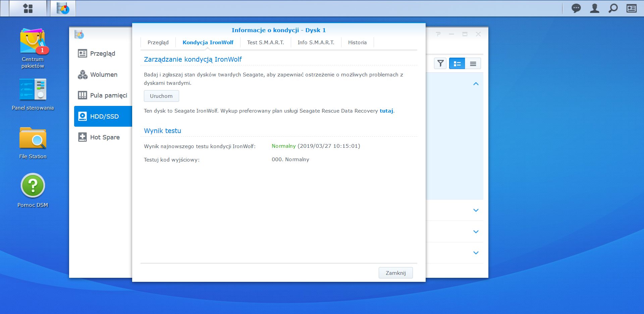Expand the second disk entry chevron
644x314 pixels.
[x=476, y=210]
